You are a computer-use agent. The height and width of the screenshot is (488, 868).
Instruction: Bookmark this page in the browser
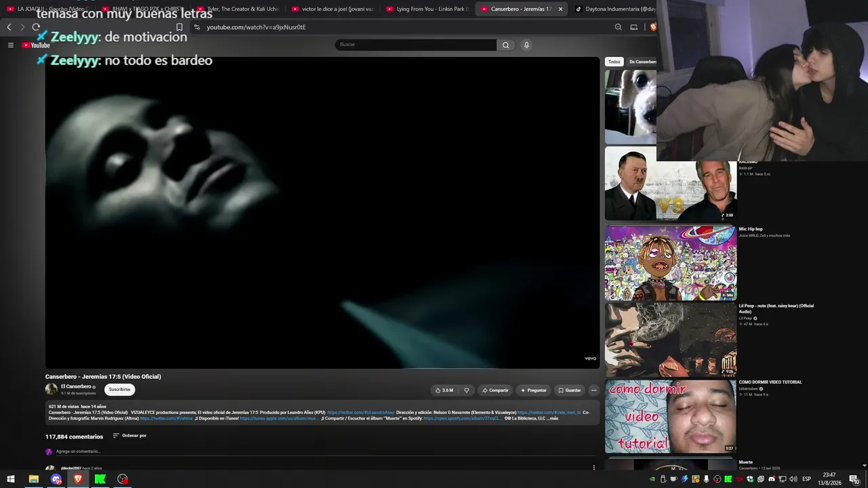click(x=179, y=27)
